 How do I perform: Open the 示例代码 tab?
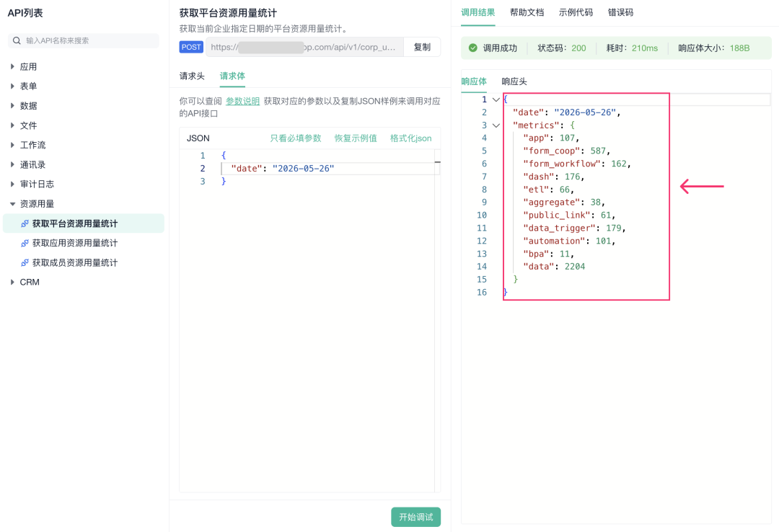[x=576, y=12]
